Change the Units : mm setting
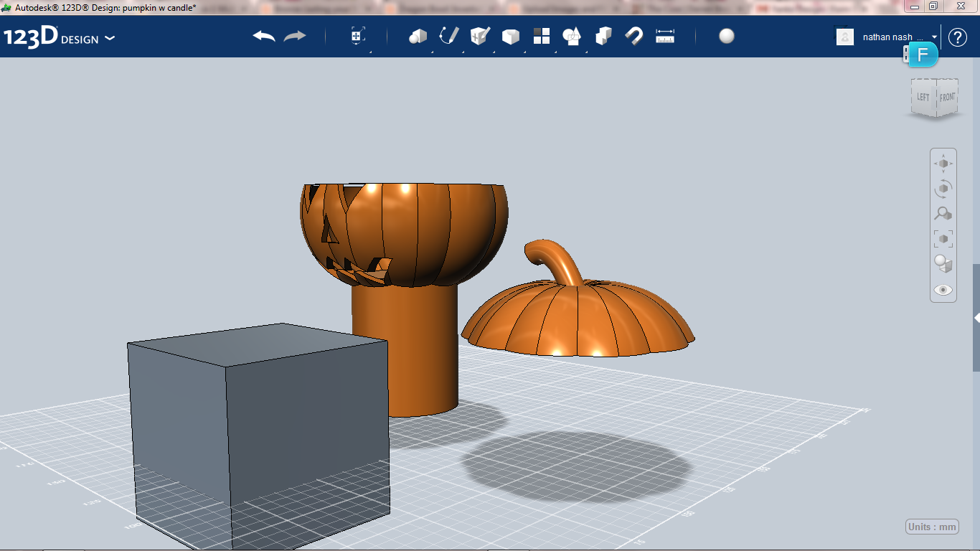 [x=932, y=527]
